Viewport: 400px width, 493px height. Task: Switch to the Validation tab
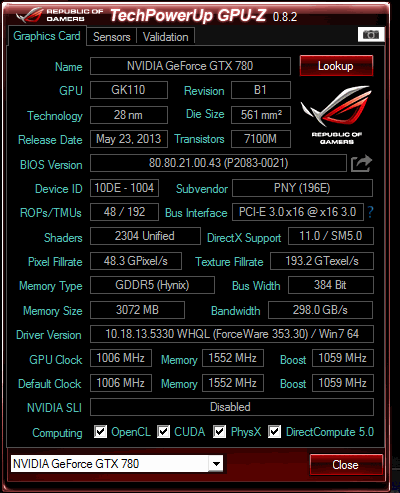pos(166,37)
